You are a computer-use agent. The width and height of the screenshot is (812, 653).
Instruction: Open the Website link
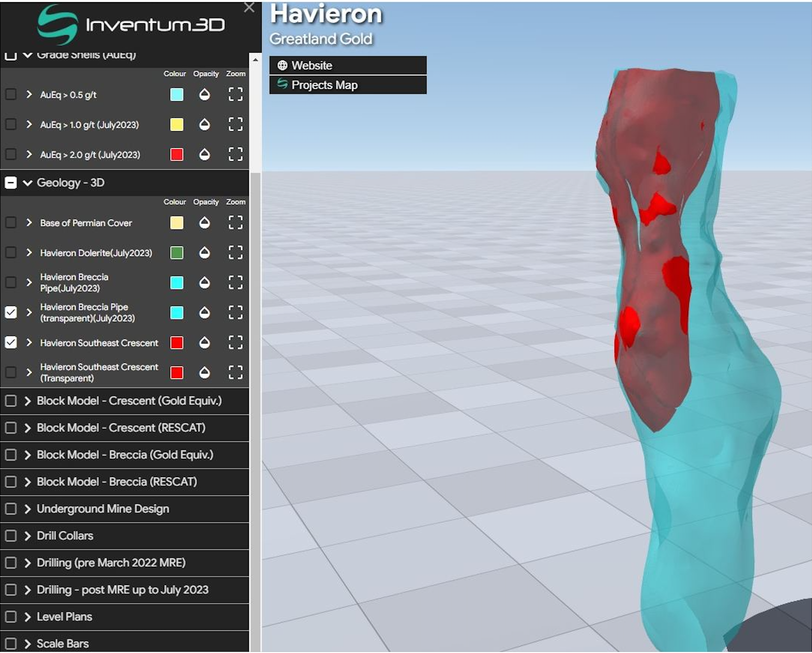348,65
